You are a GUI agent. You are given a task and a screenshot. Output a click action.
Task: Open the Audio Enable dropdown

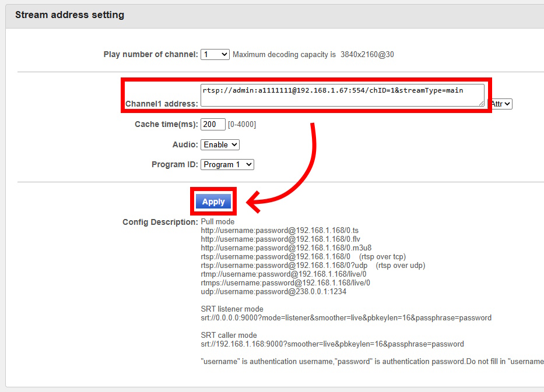pos(220,144)
